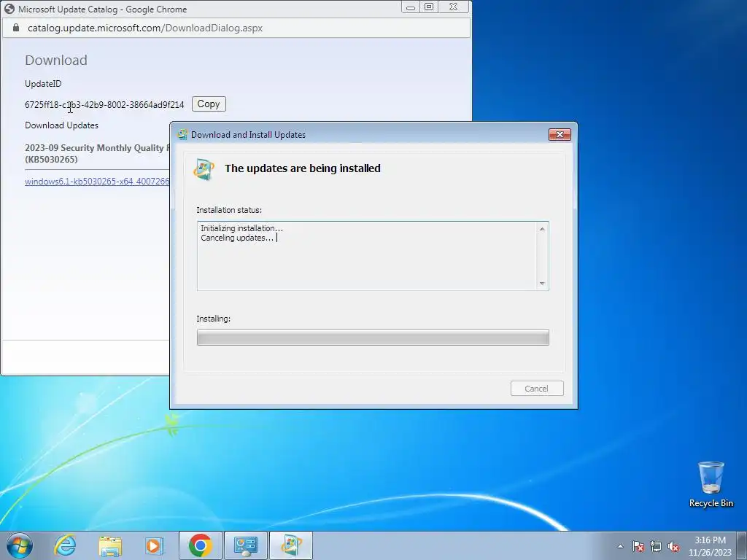Image resolution: width=747 pixels, height=560 pixels.
Task: Click the 'Canceling updates...' status line
Action: coord(237,238)
